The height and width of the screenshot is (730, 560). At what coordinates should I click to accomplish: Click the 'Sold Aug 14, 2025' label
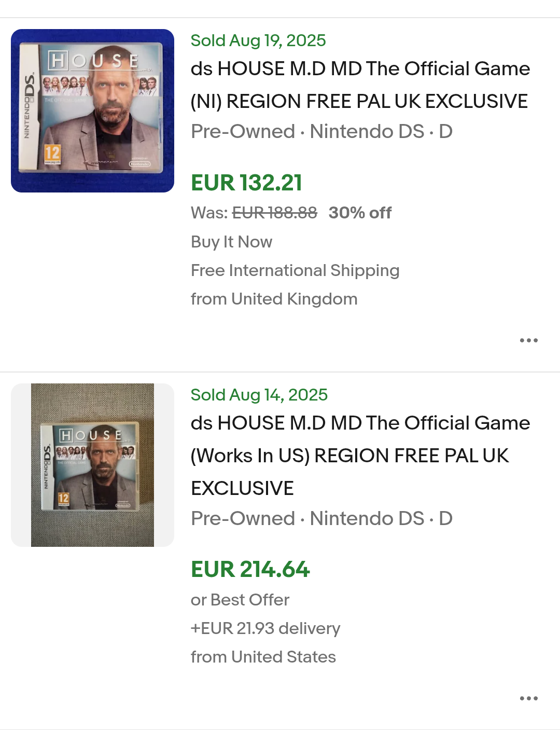[x=259, y=395]
